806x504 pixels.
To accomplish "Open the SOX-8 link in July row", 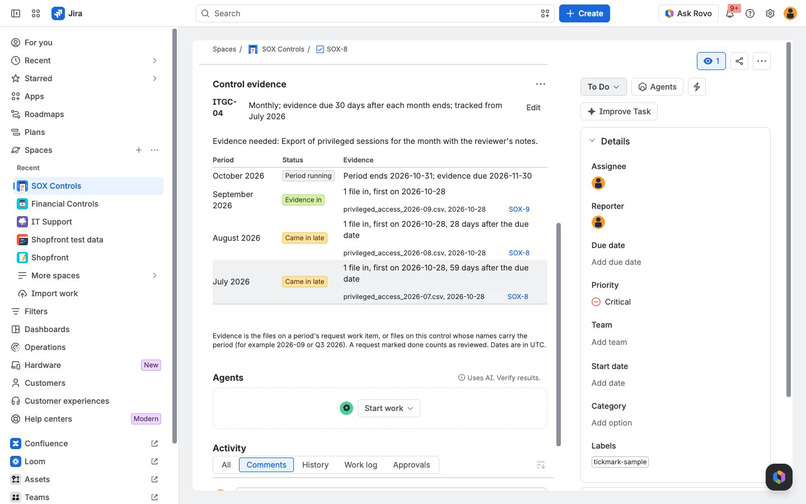I will click(x=518, y=297).
